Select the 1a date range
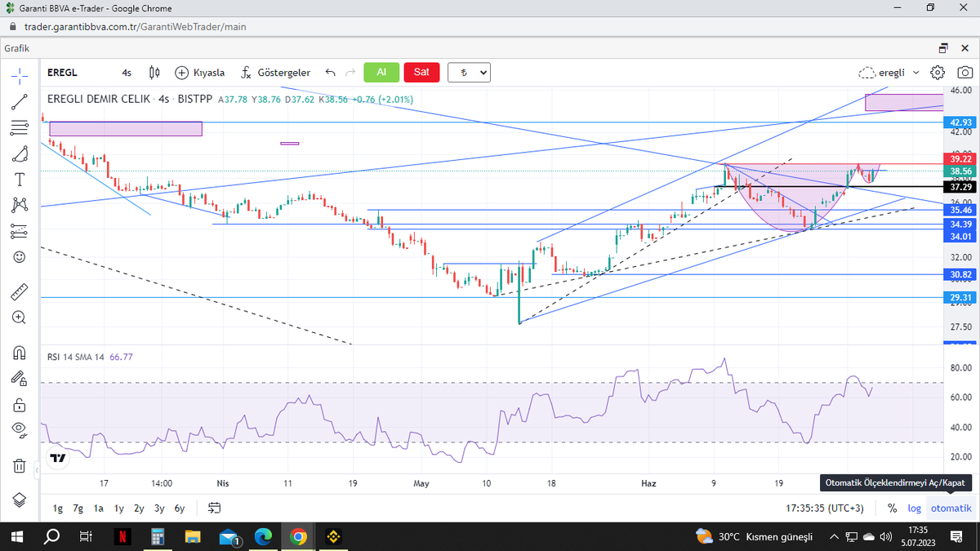 click(x=98, y=508)
